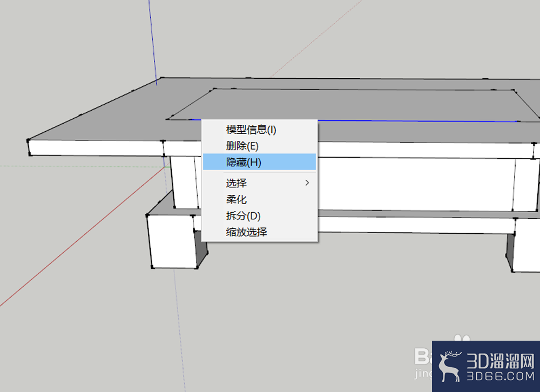540x392 pixels.
Task: Open the 选择 submenu entry
Action: 259,183
